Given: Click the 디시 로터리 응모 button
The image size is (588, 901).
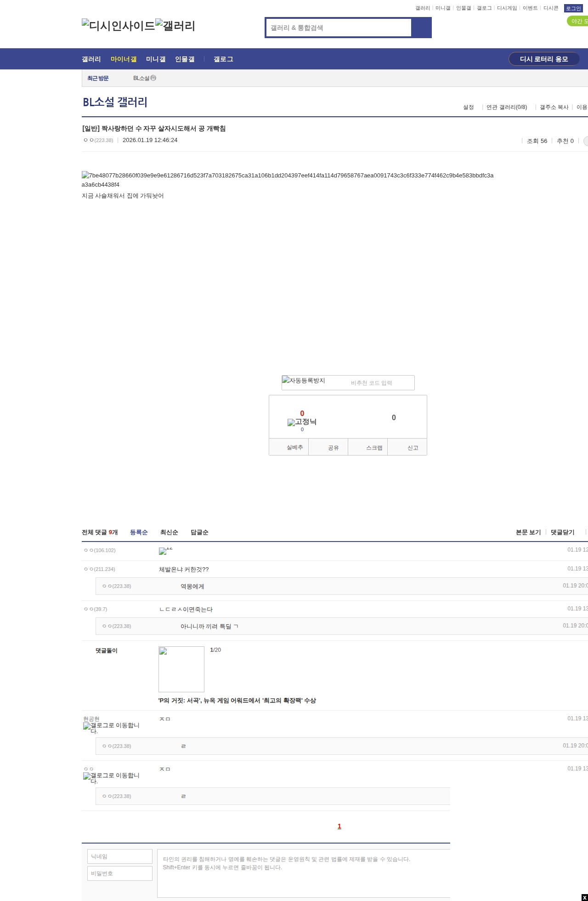Looking at the screenshot, I should point(544,59).
